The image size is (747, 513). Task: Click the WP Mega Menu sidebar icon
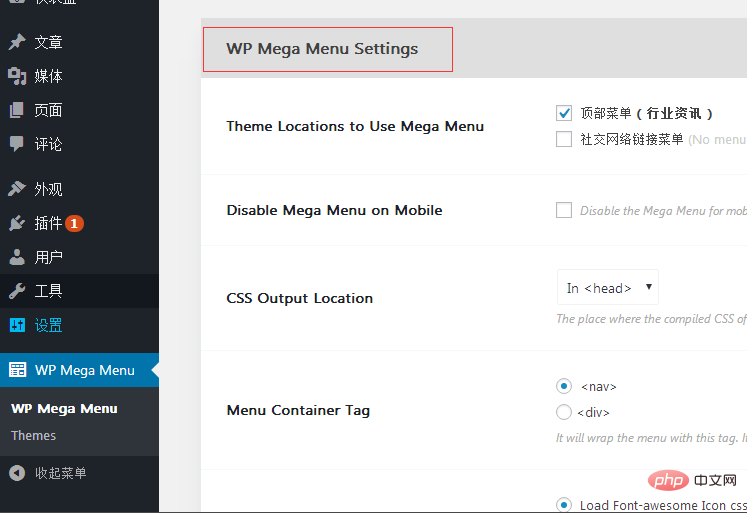(x=17, y=370)
